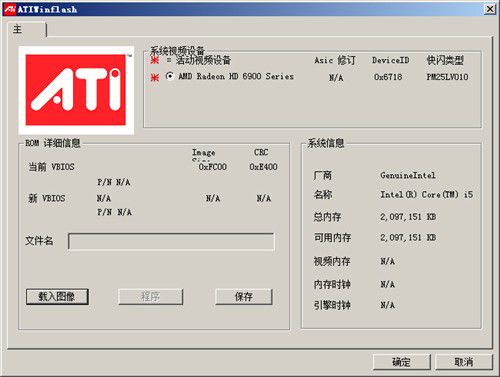Click the large ATI logo image
The width and height of the screenshot is (500, 377).
click(x=76, y=90)
